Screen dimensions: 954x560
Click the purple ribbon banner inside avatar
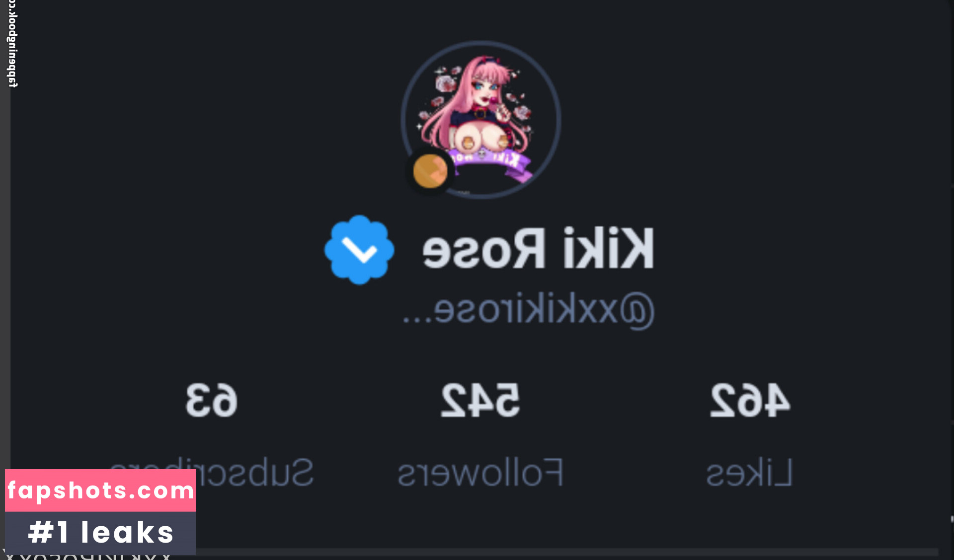tap(492, 163)
